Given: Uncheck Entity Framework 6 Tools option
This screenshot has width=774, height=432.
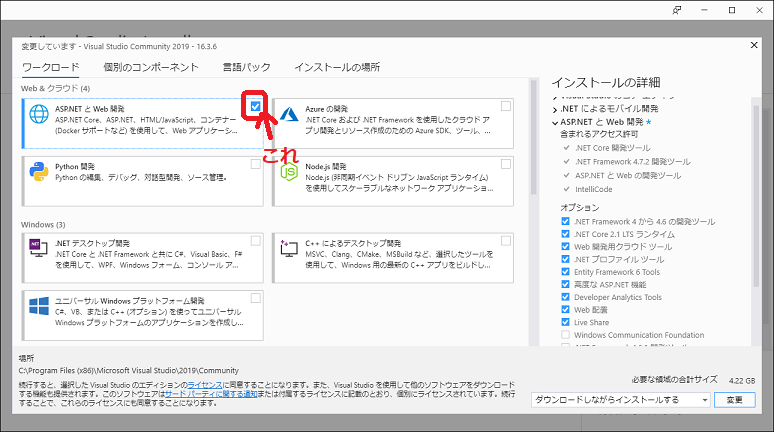Looking at the screenshot, I should 565,272.
